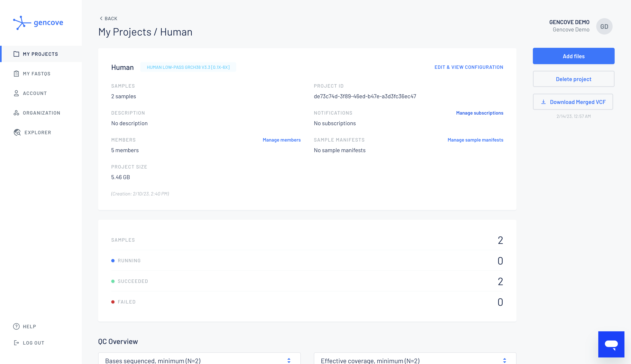Download Merged VCF file
Viewport: 631px width, 364px height.
point(573,102)
